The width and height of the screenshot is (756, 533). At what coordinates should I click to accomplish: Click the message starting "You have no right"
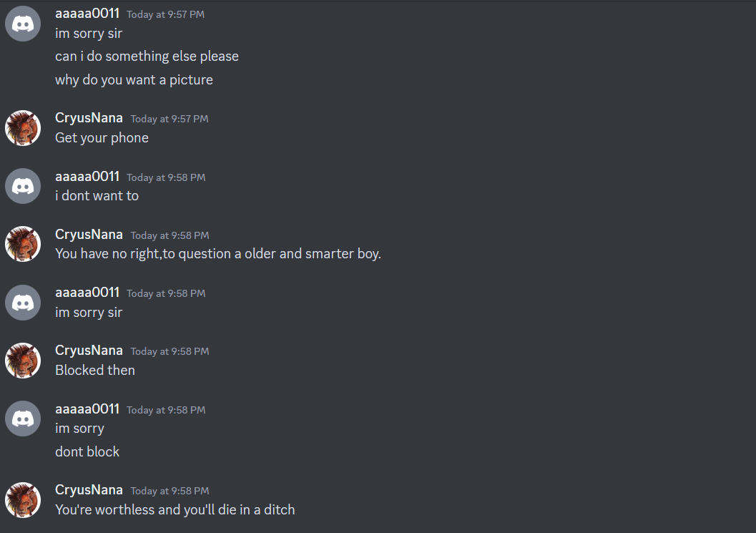pos(217,253)
